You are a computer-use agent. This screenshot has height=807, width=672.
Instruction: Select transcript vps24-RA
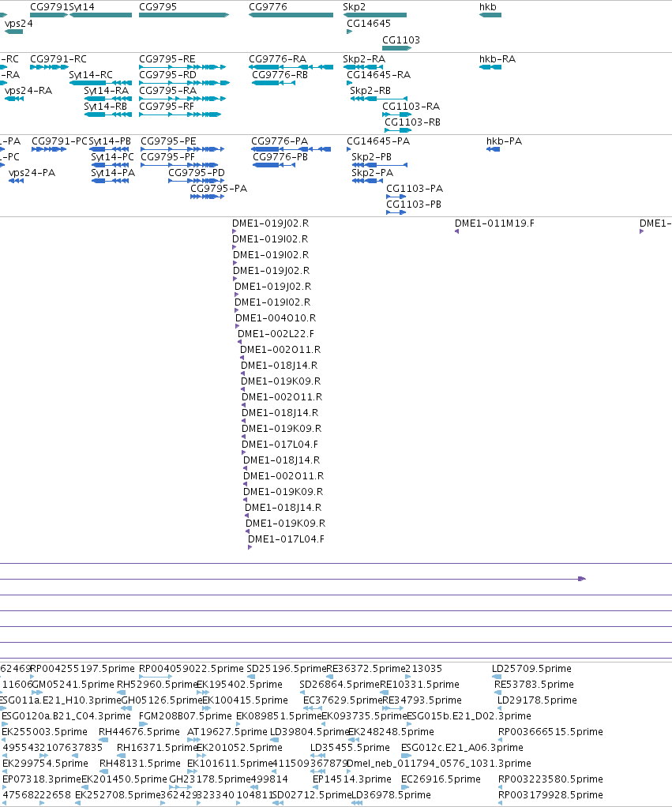pos(14,98)
